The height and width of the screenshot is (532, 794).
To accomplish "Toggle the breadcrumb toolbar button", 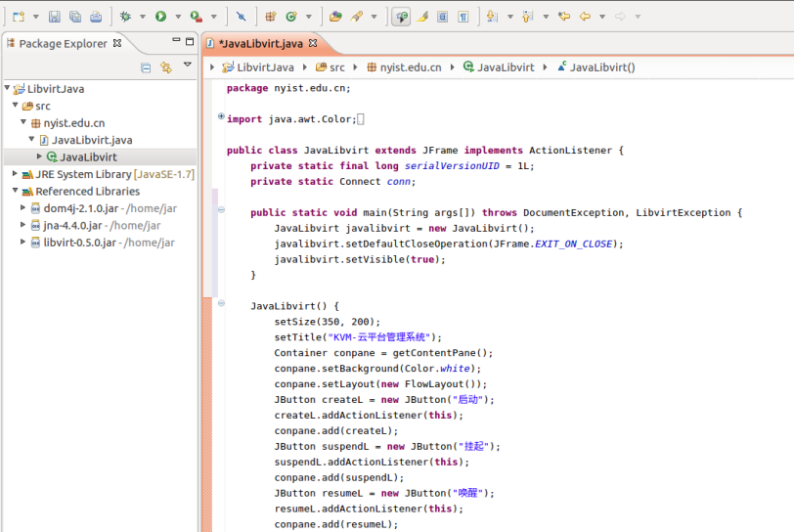I will [x=401, y=17].
